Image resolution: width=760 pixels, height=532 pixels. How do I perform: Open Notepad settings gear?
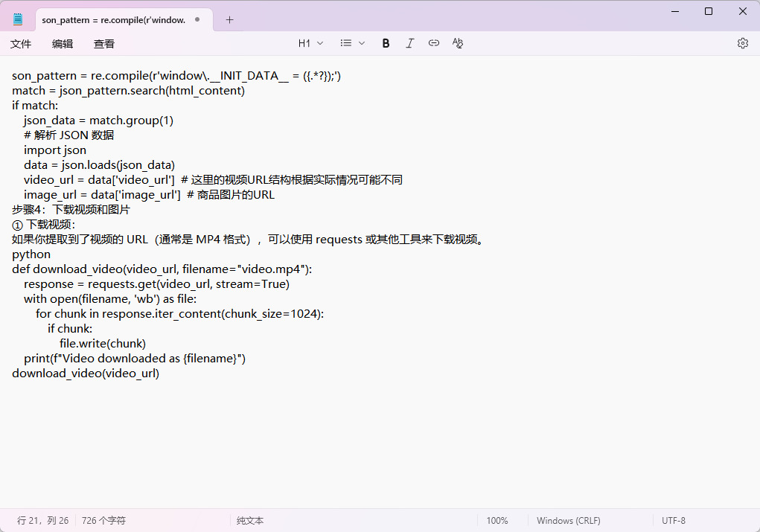pyautogui.click(x=742, y=43)
